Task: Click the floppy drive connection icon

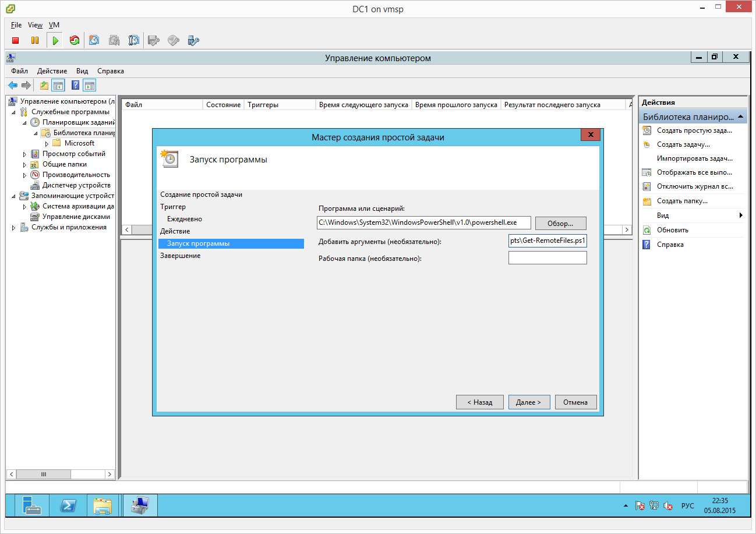Action: coord(154,40)
